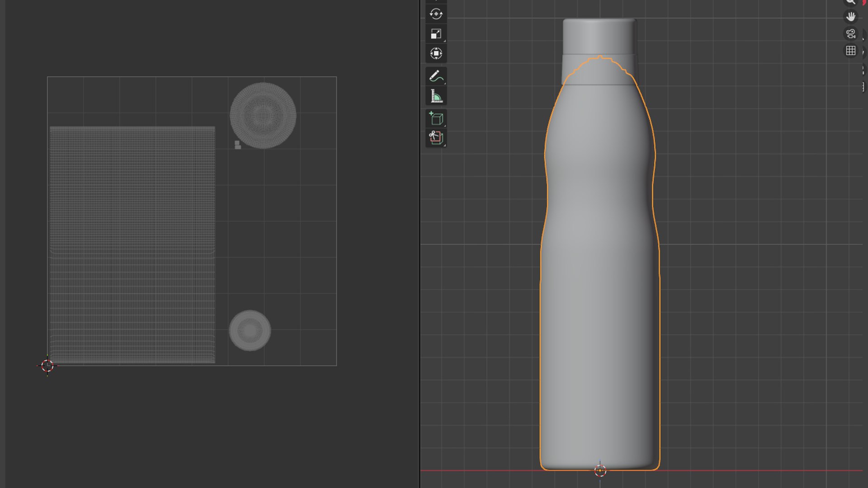
Task: Select the small circular UV island
Action: pyautogui.click(x=250, y=330)
